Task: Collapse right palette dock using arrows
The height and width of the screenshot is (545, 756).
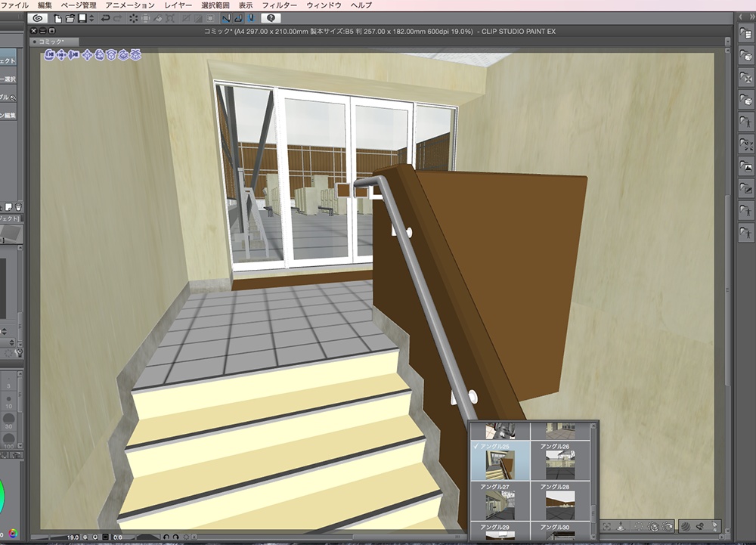Action: (751, 17)
